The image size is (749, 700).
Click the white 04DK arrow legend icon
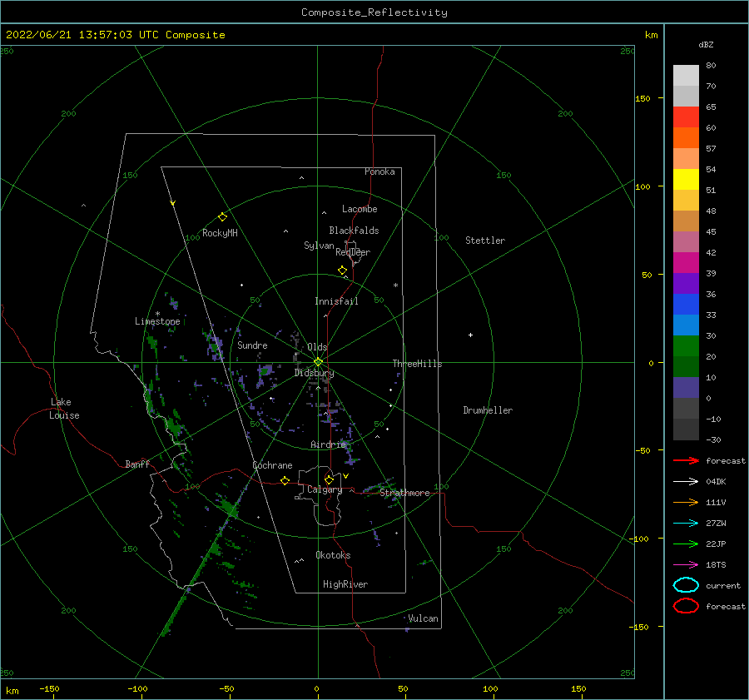(x=686, y=482)
